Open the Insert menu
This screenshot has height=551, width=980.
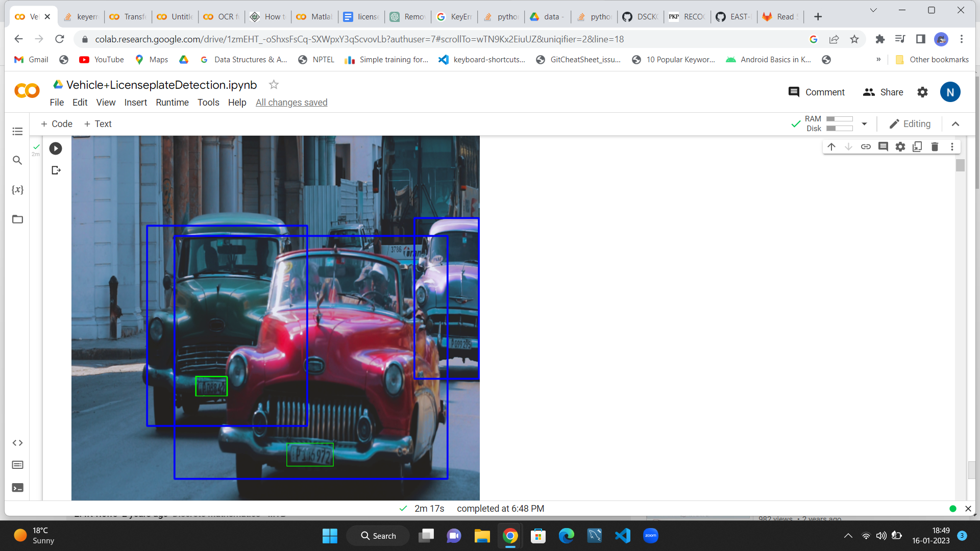point(135,102)
